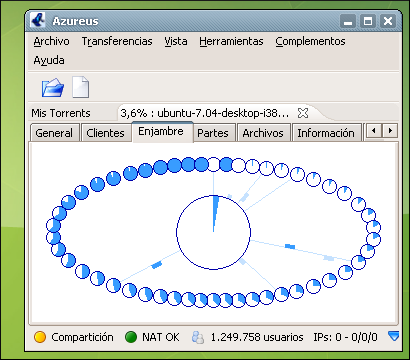Open the Herramientas menu
This screenshot has width=410, height=360.
pyautogui.click(x=231, y=41)
